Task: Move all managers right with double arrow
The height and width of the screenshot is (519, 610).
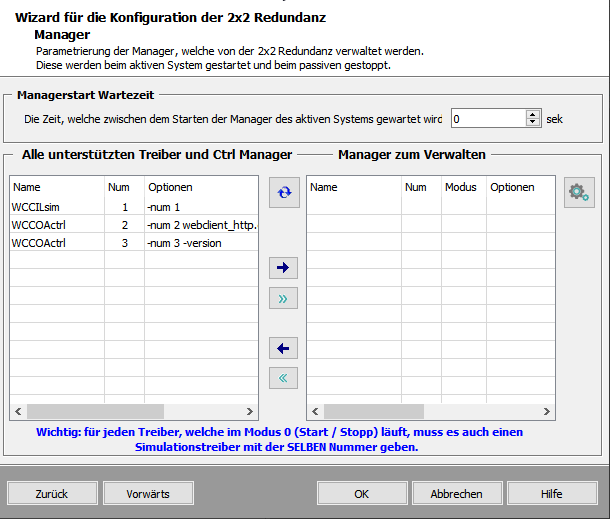Action: point(287,298)
